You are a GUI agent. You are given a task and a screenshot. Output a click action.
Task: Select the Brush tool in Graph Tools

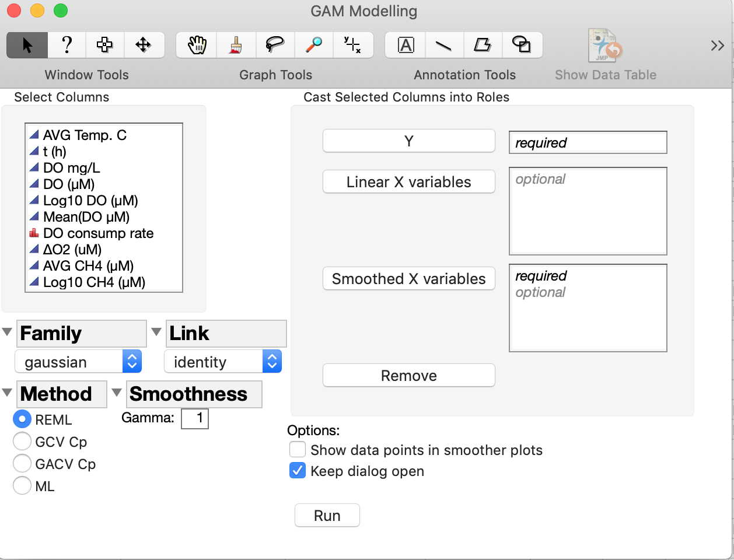point(235,45)
